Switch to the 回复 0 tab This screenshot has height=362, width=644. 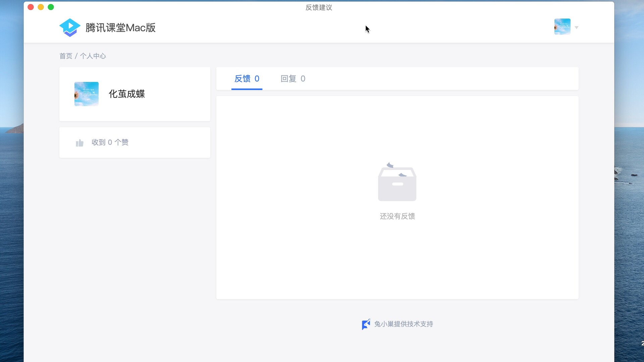pos(293,79)
